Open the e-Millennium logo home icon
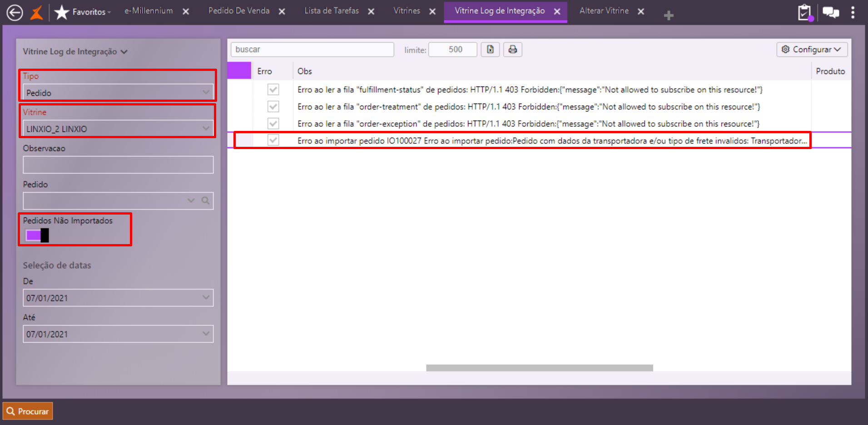 (37, 12)
